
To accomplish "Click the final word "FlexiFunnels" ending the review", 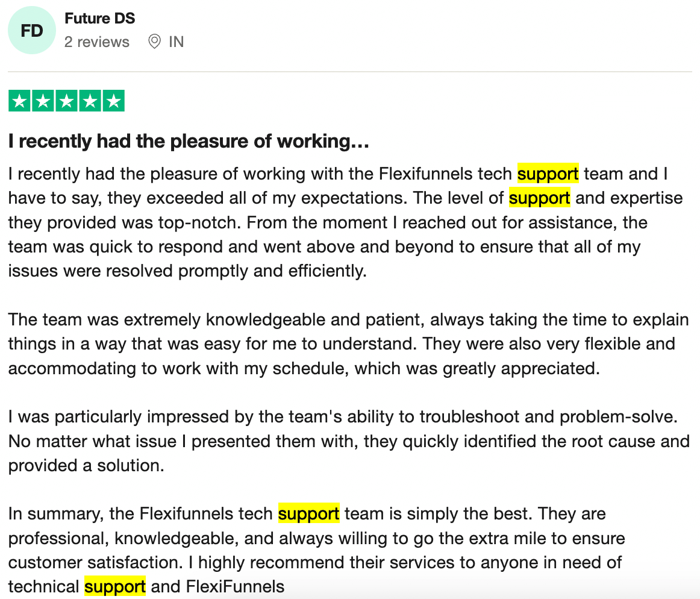I will (235, 586).
